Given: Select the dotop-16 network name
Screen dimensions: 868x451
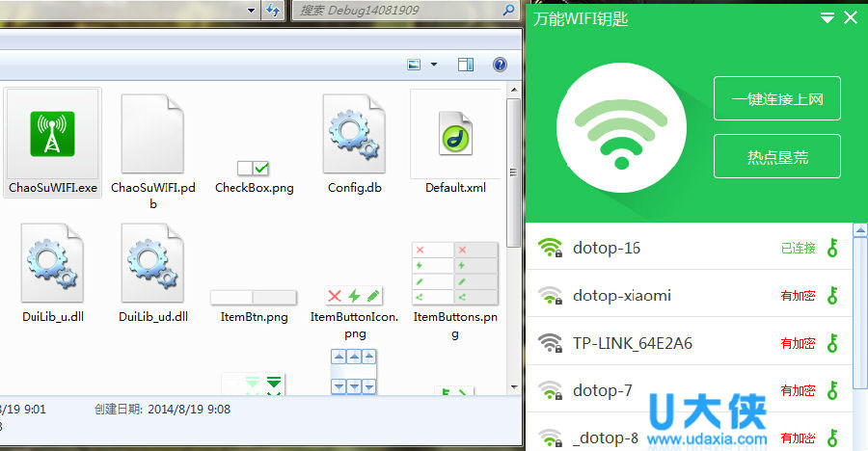Looking at the screenshot, I should [x=607, y=248].
